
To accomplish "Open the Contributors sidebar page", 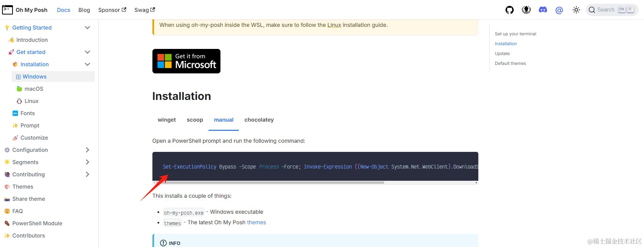I will 29,235.
